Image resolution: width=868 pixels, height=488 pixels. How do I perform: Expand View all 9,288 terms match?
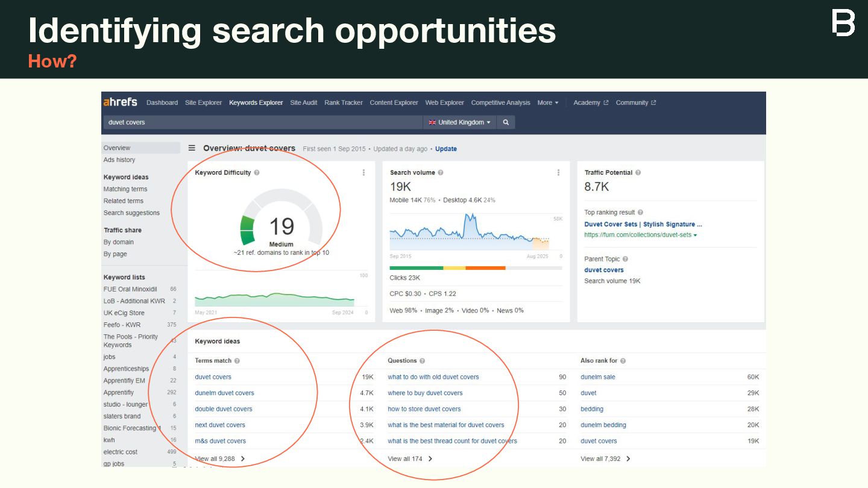(220, 459)
